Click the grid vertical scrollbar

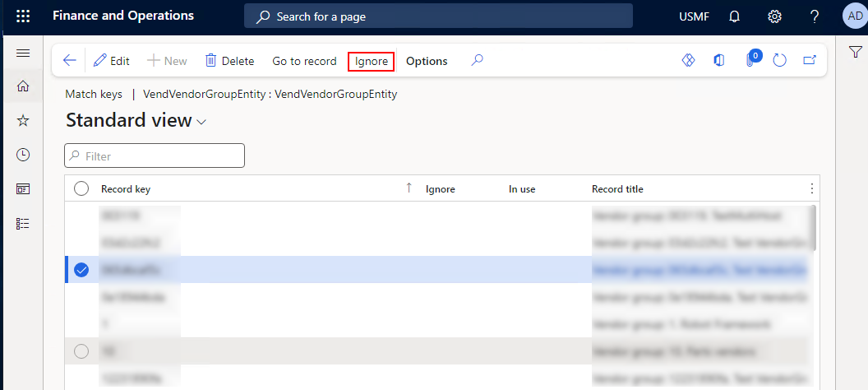tap(813, 227)
